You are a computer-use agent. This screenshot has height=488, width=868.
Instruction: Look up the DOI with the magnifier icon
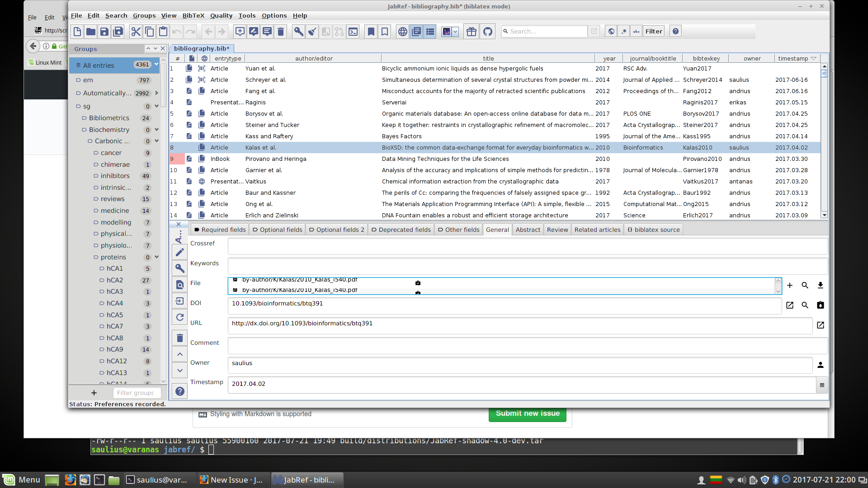click(x=805, y=305)
